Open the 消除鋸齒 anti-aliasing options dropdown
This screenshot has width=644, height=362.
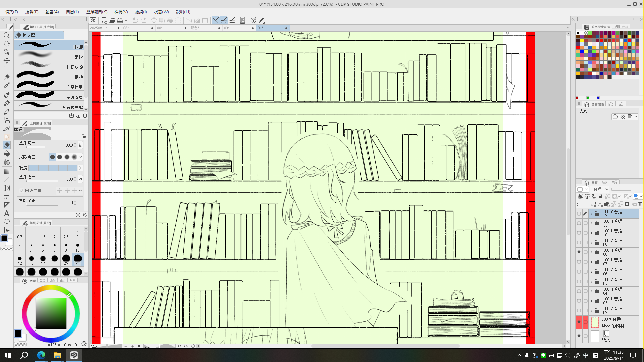[80, 157]
